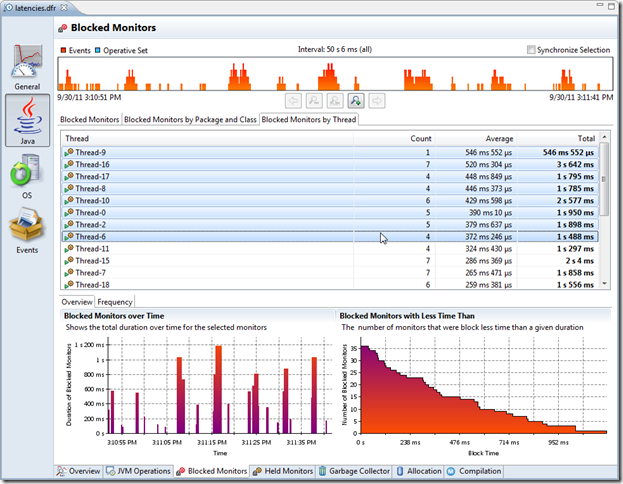Sort table by Thread column header
The image size is (623, 484).
click(207, 139)
